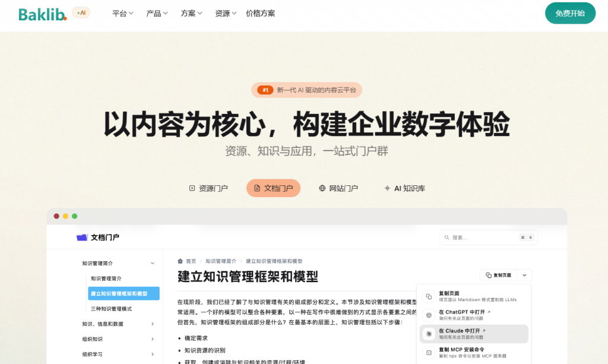Click the folder icon beside 文档门户 title
The image size is (608, 364).
(82, 238)
